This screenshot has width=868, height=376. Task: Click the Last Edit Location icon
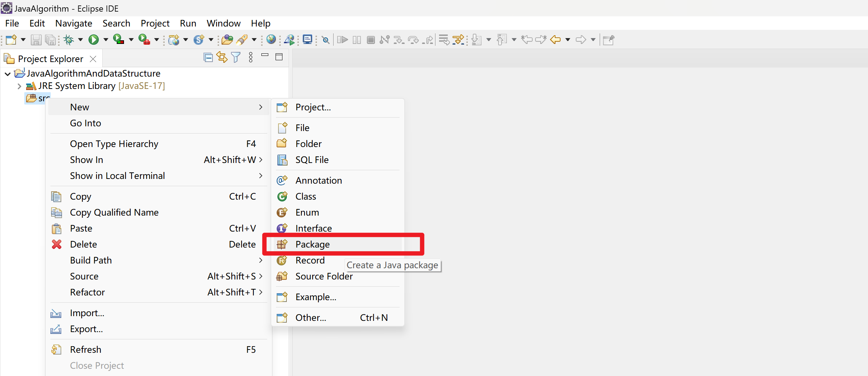(527, 40)
